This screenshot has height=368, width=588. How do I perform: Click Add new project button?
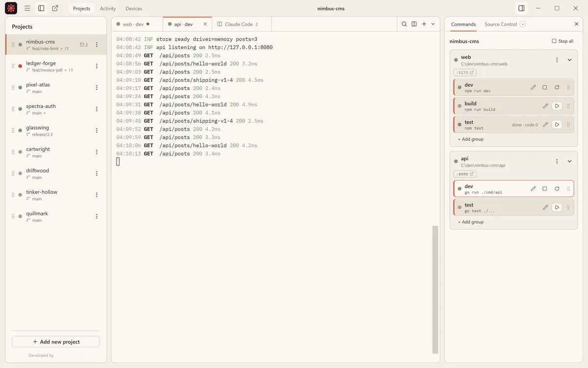(56, 342)
